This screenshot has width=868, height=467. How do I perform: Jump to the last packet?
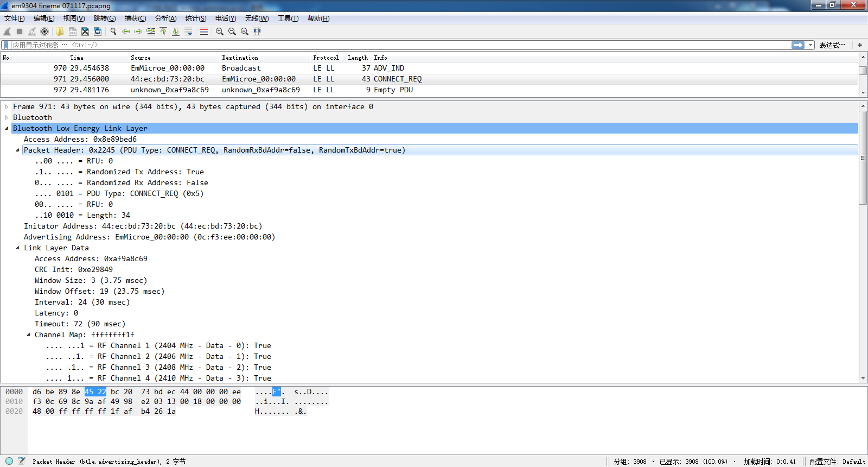tap(176, 31)
